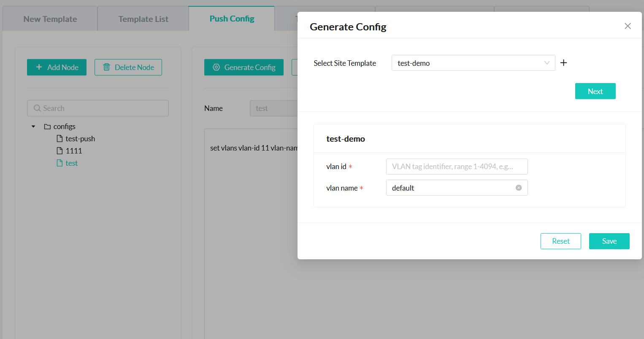
Task: Click the node Search box
Action: [98, 108]
